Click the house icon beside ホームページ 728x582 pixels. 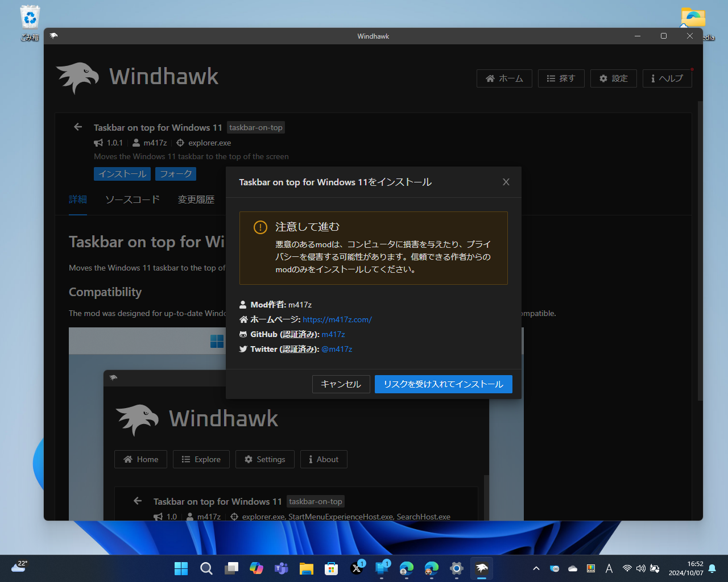(243, 319)
